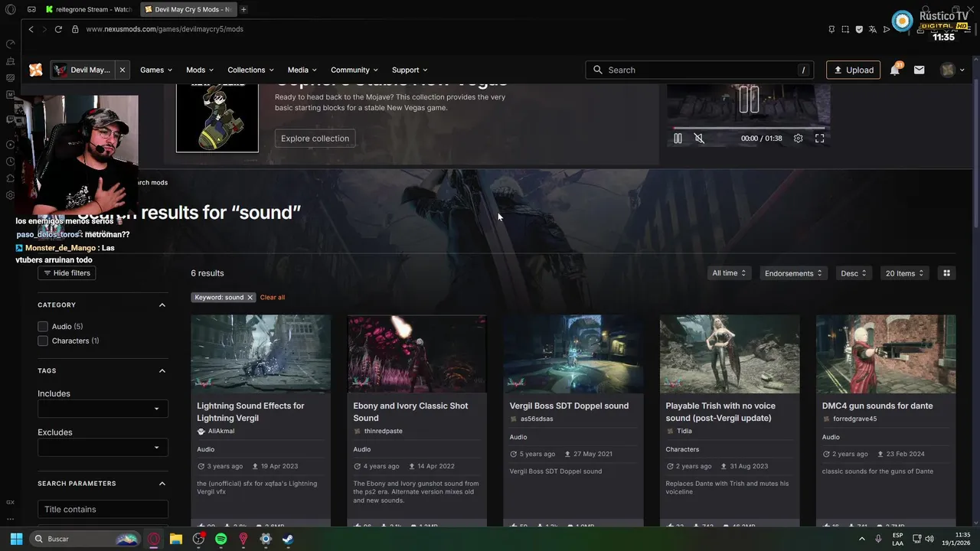
Task: Open the Excludes tags dropdown
Action: pyautogui.click(x=103, y=448)
